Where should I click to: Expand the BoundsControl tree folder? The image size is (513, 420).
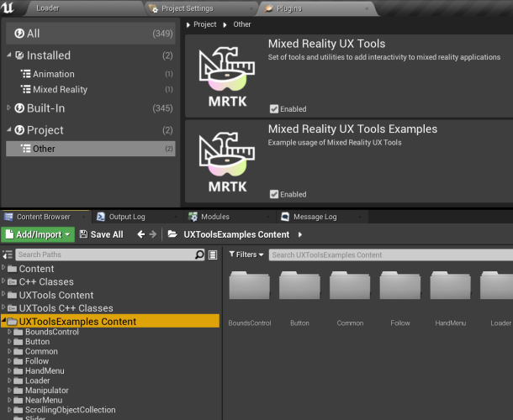click(9, 332)
